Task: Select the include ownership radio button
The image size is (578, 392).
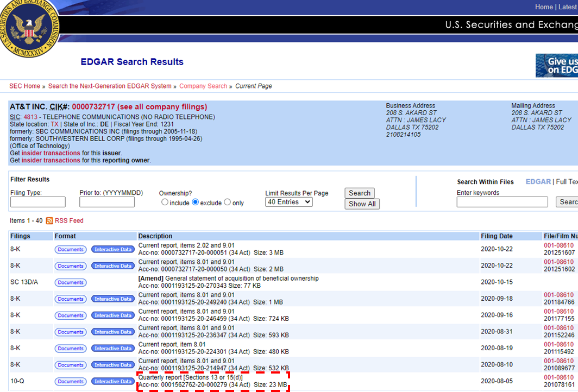Action: tap(165, 203)
